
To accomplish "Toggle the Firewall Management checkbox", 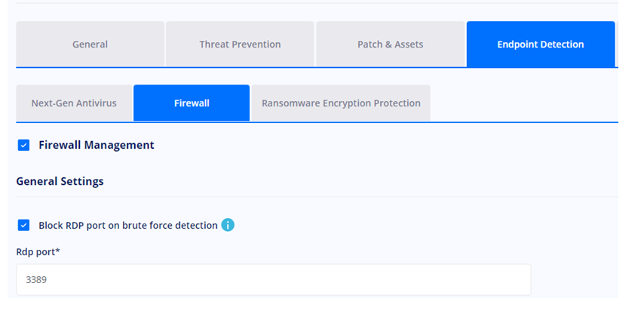I will 24,145.
